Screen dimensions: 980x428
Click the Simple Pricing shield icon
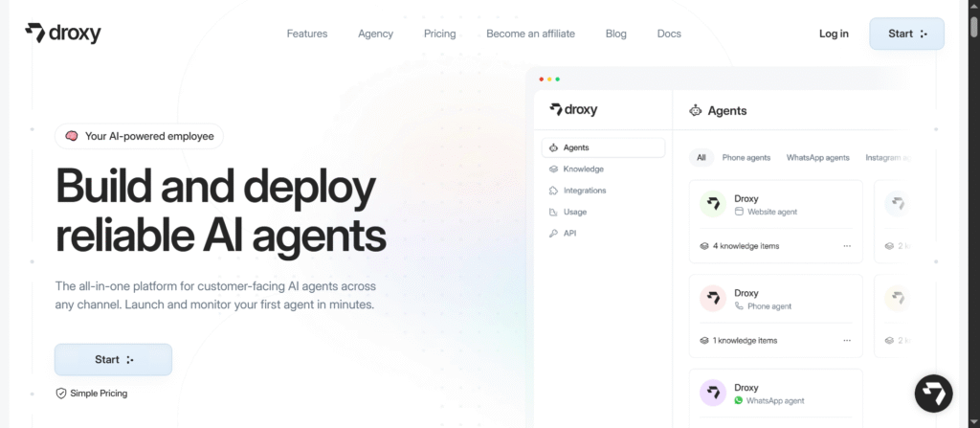[61, 393]
